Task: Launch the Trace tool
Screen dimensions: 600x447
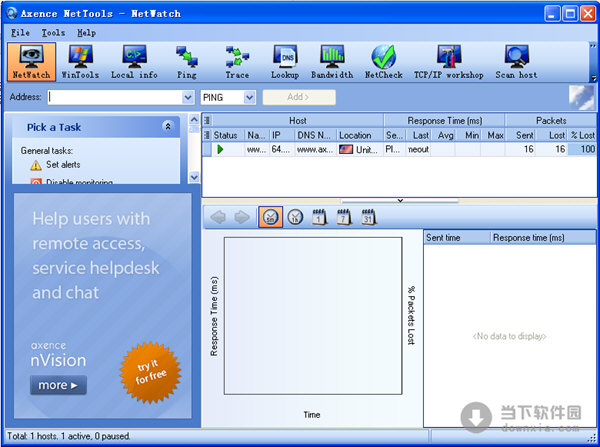Action: tap(237, 62)
